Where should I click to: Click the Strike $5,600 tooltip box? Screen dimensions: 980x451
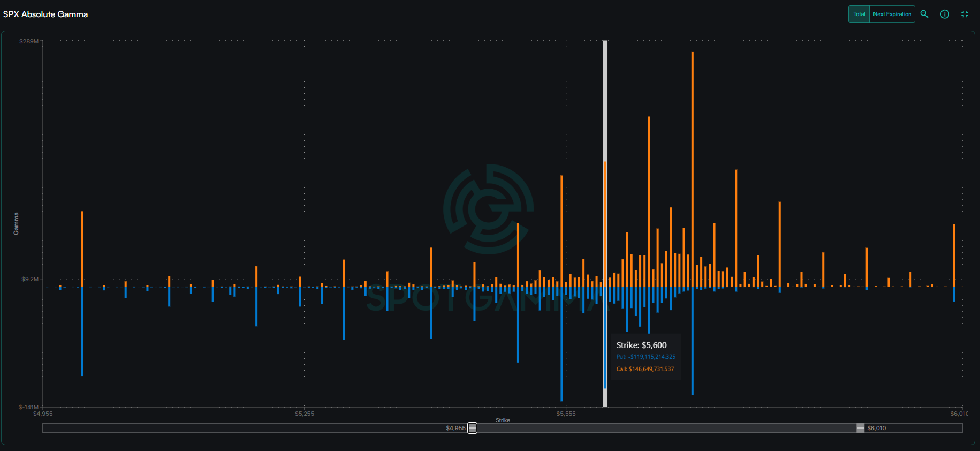click(645, 357)
